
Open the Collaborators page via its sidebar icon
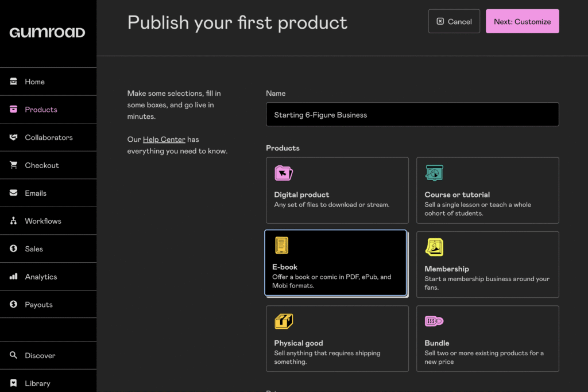13,137
